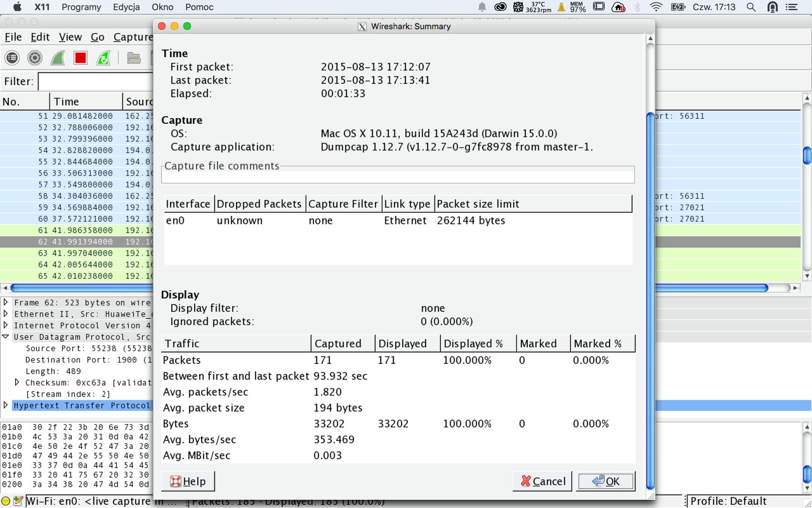
Task: Click the Length: 489 detail line
Action: (53, 371)
